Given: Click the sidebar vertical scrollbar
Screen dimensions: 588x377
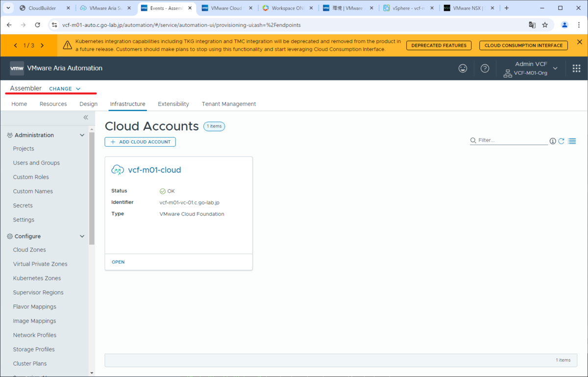Looking at the screenshot, I should point(92,189).
